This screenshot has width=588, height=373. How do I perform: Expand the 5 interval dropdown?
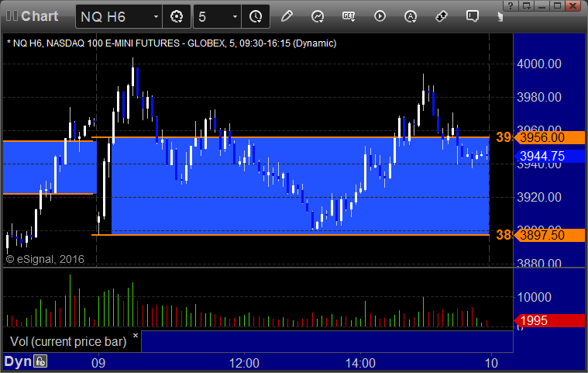point(235,16)
